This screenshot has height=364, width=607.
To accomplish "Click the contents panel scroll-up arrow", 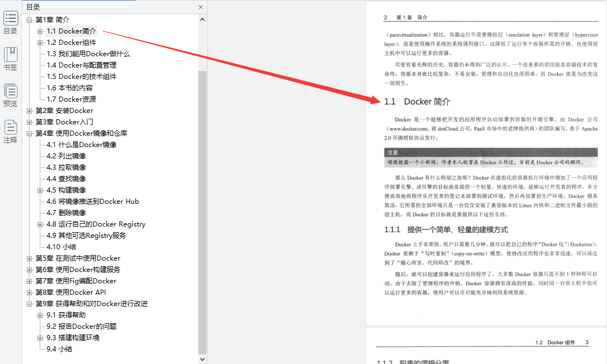I will (x=203, y=19).
